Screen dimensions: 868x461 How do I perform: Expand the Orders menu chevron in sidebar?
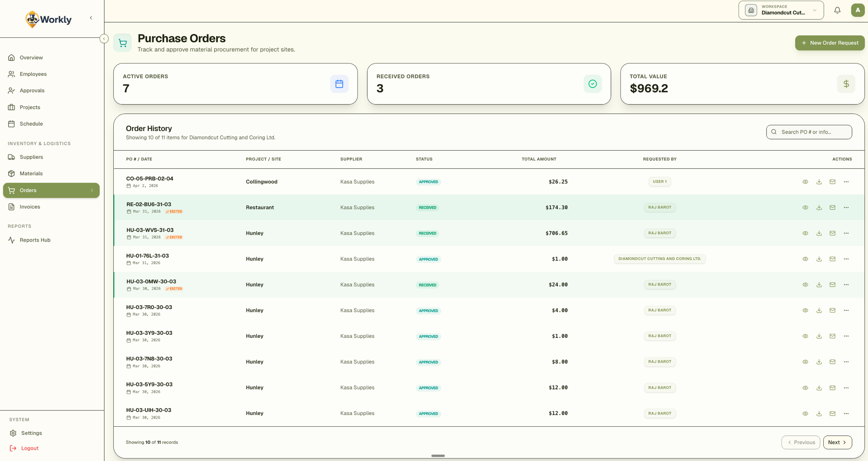[92, 190]
